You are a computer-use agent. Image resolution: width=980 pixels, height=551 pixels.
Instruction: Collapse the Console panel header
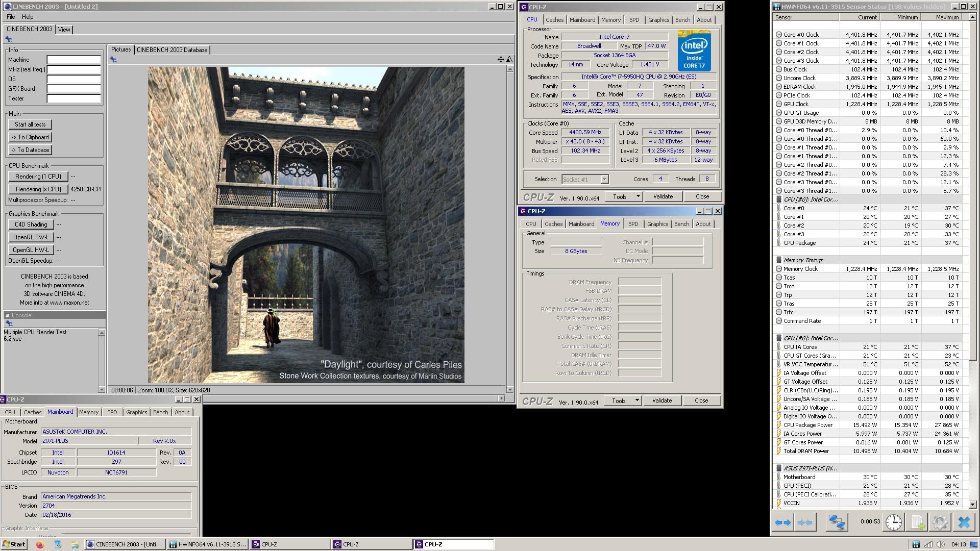(7, 315)
